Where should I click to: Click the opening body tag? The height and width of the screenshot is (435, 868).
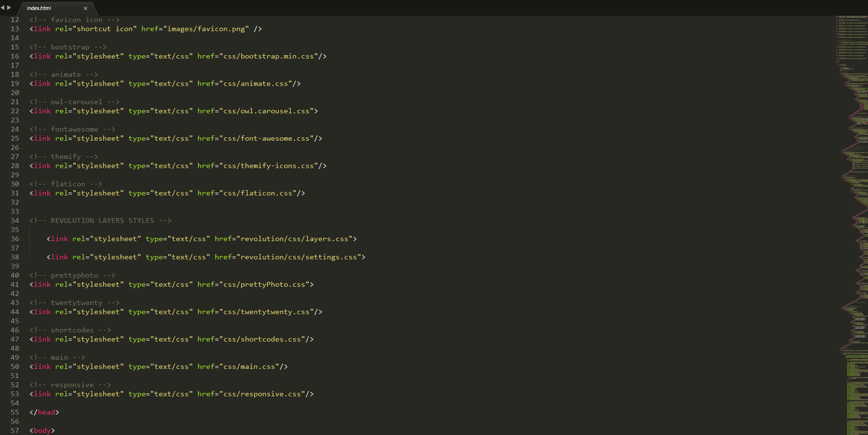(42, 430)
